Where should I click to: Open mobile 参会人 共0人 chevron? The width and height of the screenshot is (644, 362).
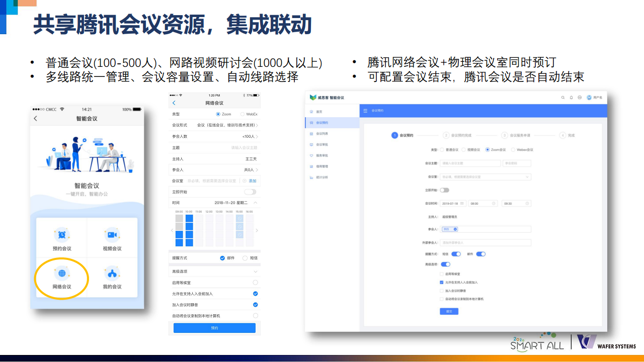pyautogui.click(x=257, y=170)
